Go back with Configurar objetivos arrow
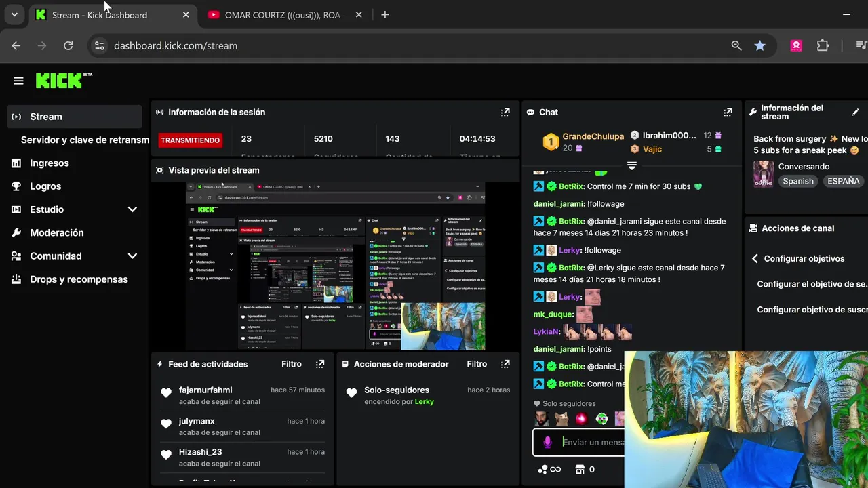This screenshot has width=868, height=488. [x=755, y=258]
